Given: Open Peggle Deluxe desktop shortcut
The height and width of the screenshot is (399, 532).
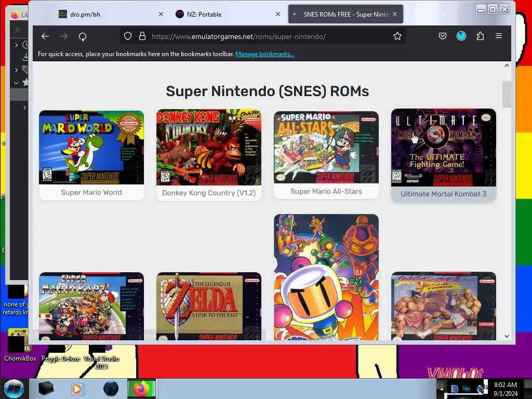Looking at the screenshot, I should (61, 354).
